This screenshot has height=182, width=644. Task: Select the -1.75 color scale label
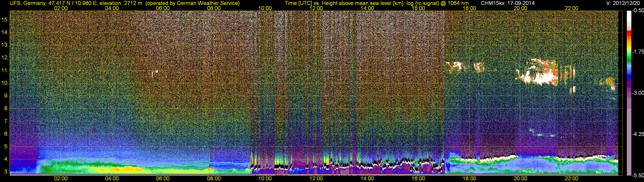[638, 52]
